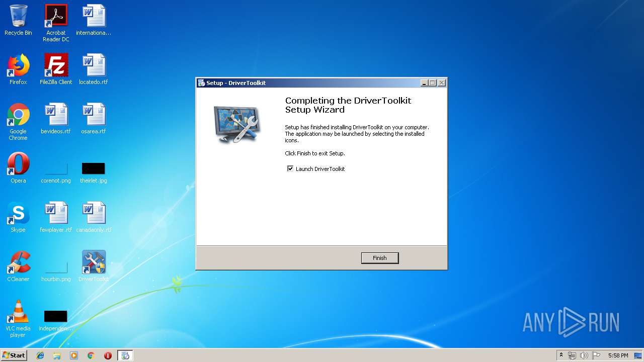
Task: Click the Finish button in Setup
Action: pos(380,258)
